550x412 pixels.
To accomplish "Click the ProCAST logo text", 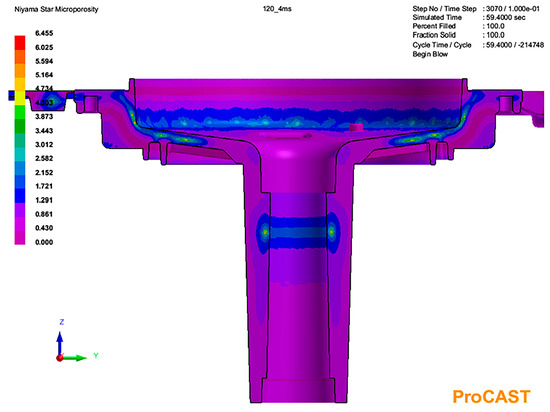I will click(x=491, y=397).
